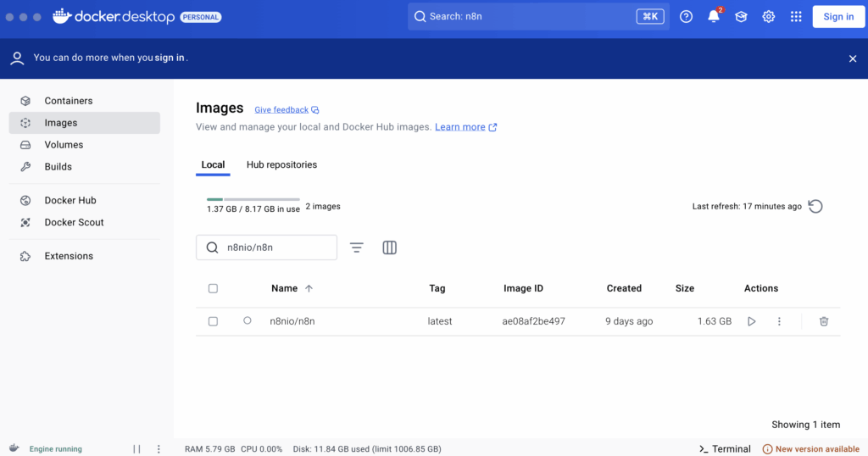
Task: Open the notifications bell icon
Action: click(x=714, y=17)
